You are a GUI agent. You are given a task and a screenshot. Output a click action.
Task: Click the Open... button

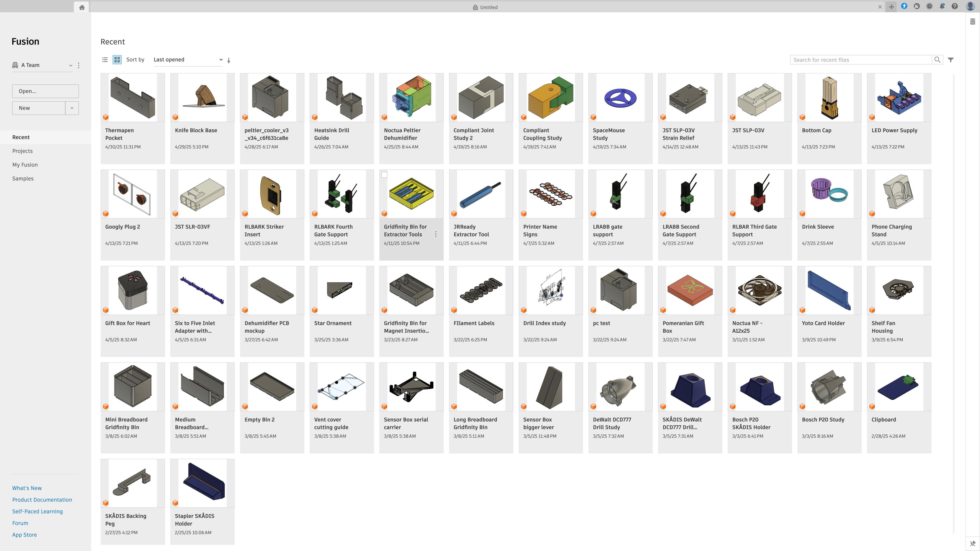(x=45, y=91)
